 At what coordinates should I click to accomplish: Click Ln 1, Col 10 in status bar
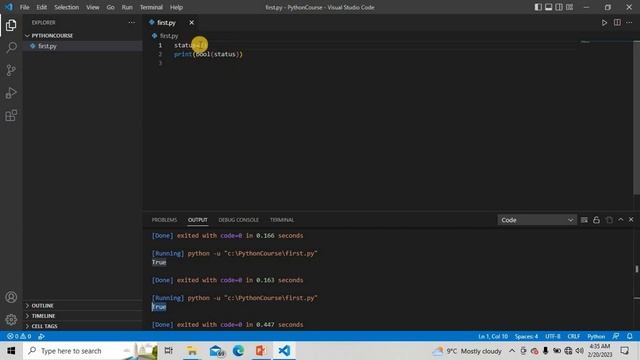(x=493, y=336)
